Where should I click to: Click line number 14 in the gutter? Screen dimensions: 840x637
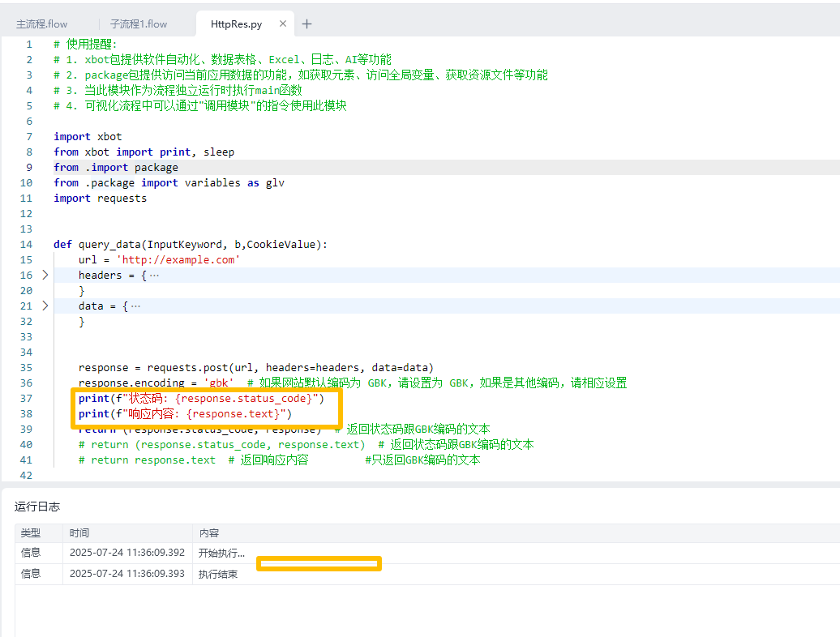point(25,245)
